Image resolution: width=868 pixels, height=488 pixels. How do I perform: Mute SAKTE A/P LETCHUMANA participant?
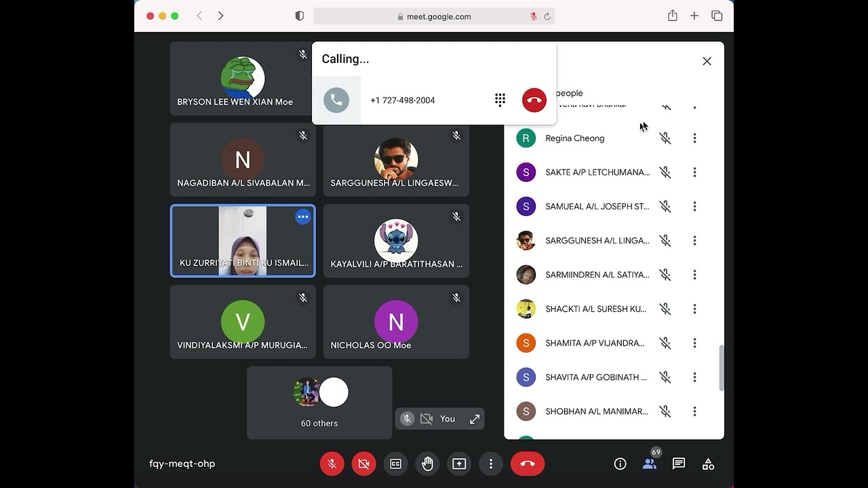665,172
